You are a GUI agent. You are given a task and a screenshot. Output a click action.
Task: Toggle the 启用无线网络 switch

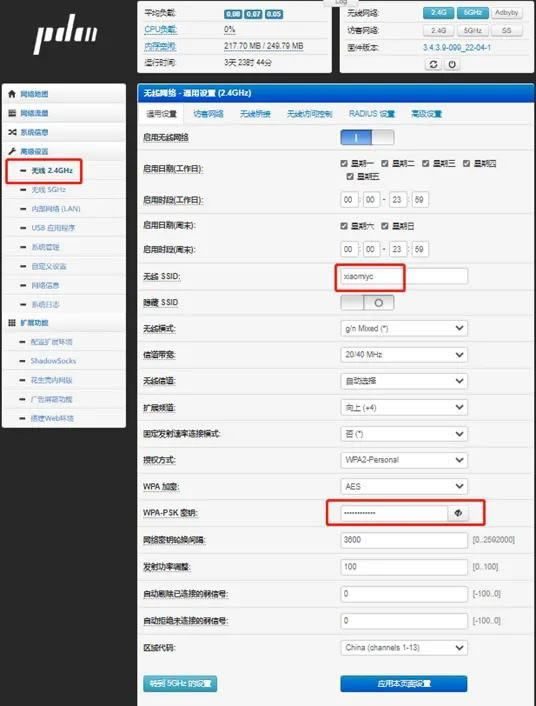tap(367, 137)
